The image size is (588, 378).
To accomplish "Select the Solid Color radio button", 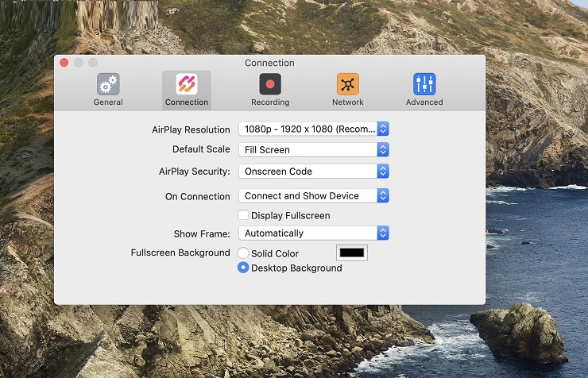I will coord(244,253).
